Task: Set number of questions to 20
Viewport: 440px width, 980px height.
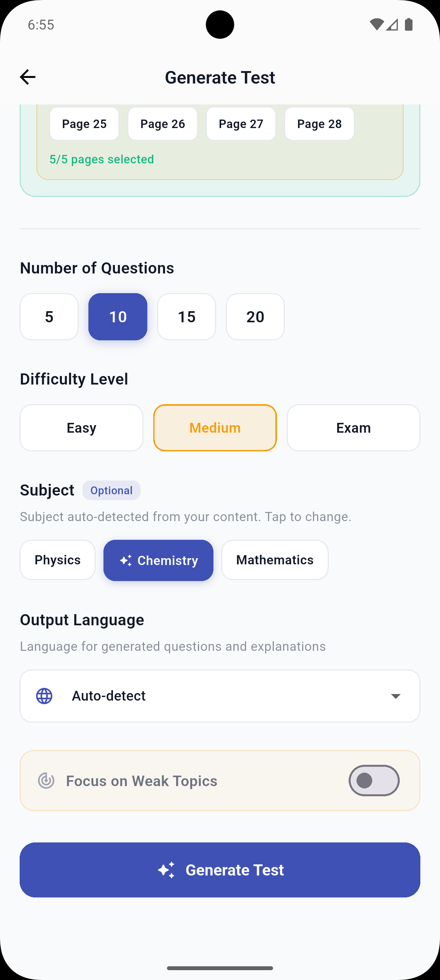Action: [x=255, y=316]
